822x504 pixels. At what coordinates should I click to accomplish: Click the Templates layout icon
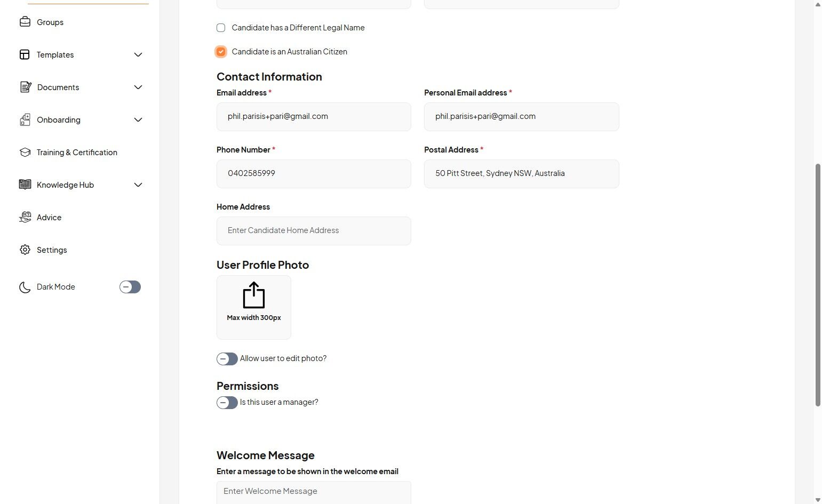tap(25, 54)
